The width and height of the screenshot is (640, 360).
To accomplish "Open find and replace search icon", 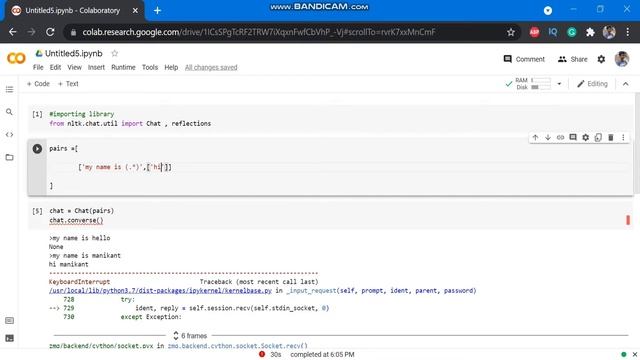I will coord(9,112).
